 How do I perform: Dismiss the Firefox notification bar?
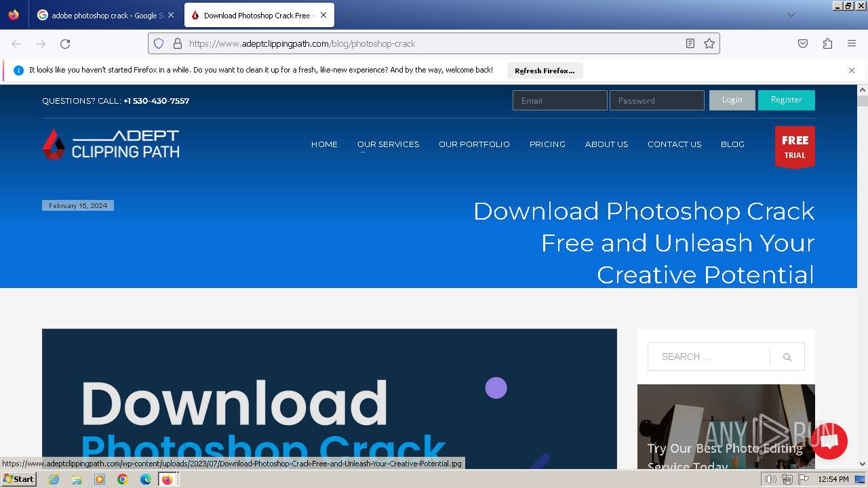pos(852,70)
